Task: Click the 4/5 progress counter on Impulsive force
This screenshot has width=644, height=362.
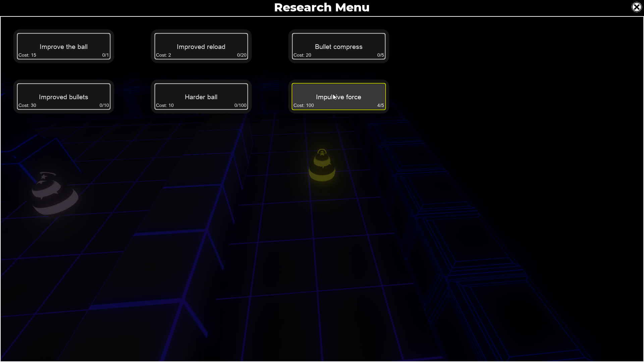Action: click(x=380, y=105)
